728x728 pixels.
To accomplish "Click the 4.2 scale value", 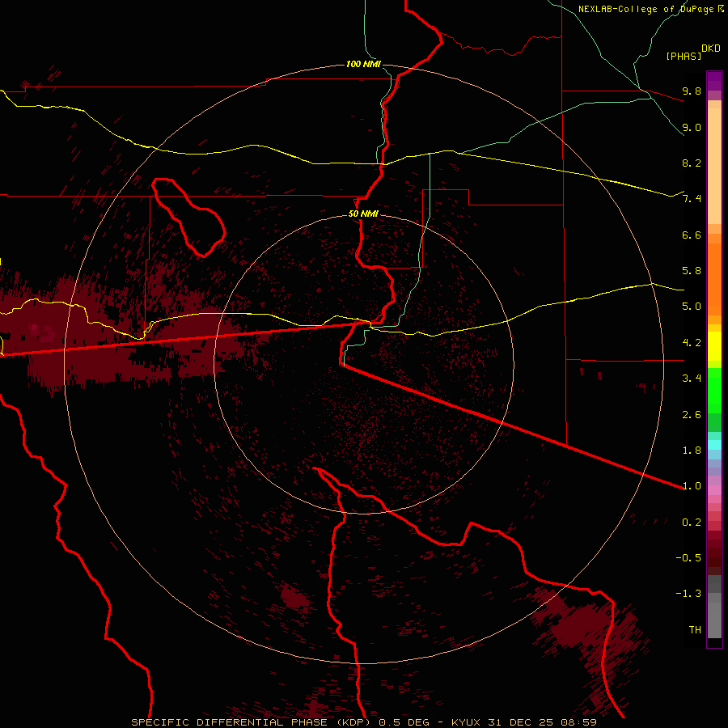I will pyautogui.click(x=692, y=343).
